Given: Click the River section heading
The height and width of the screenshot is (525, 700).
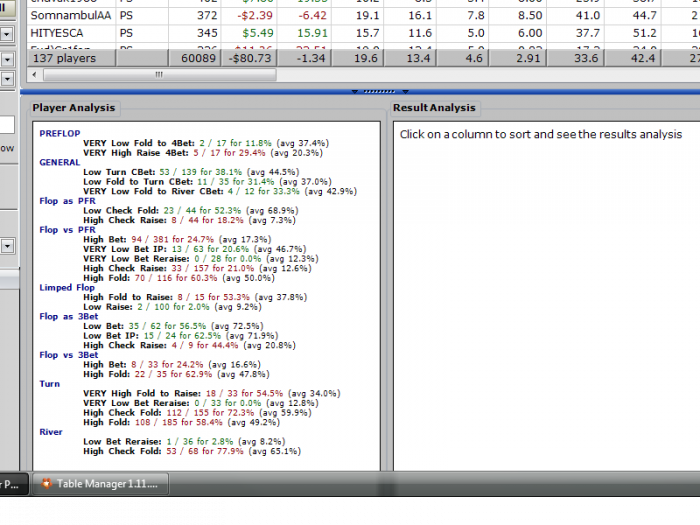Looking at the screenshot, I should click(x=51, y=432).
